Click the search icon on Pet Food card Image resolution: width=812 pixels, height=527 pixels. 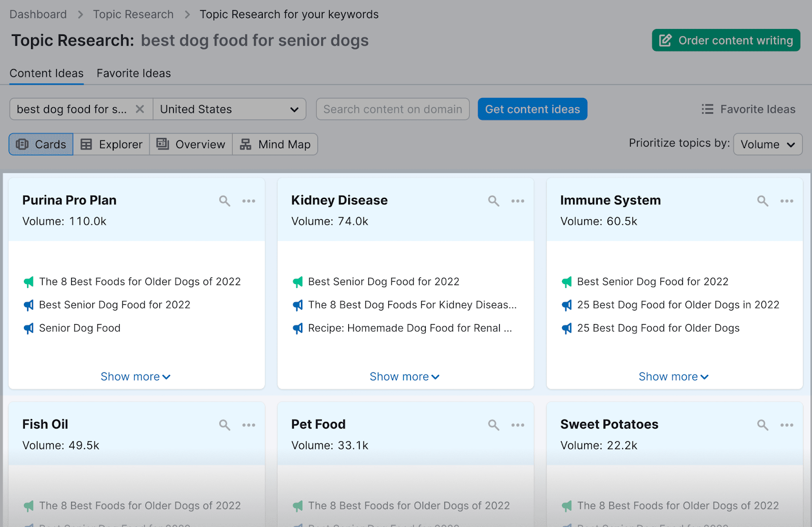pyautogui.click(x=493, y=425)
